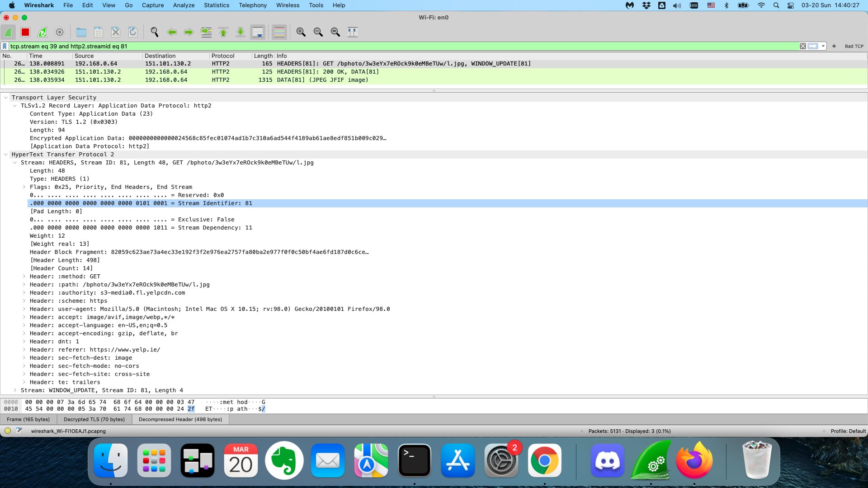Select the DATA[81] JPEG JFIF image packet
This screenshot has width=868, height=488.
click(x=434, y=80)
